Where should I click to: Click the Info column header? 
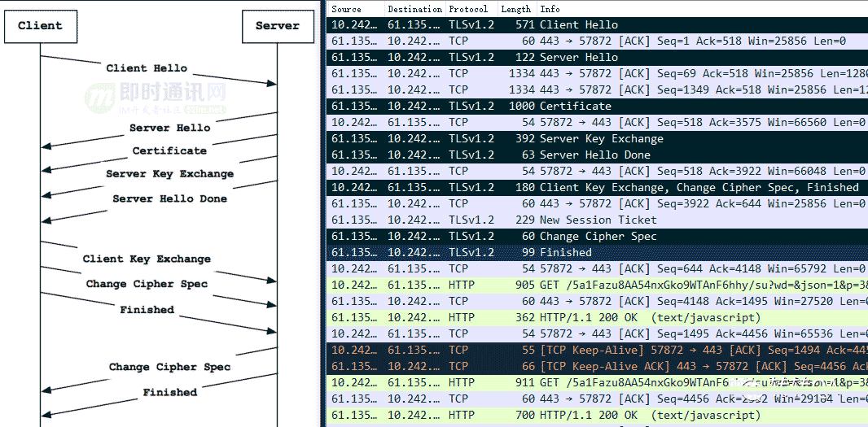pyautogui.click(x=702, y=9)
